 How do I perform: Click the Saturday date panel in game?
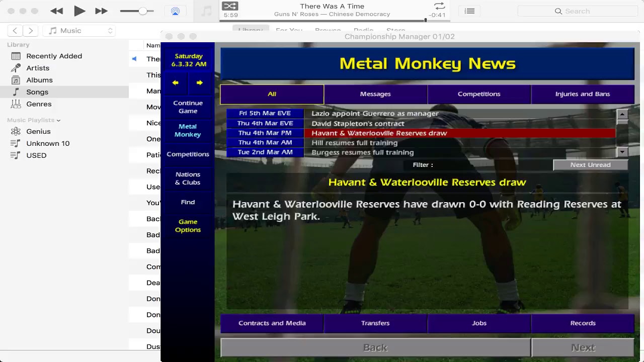click(x=189, y=60)
